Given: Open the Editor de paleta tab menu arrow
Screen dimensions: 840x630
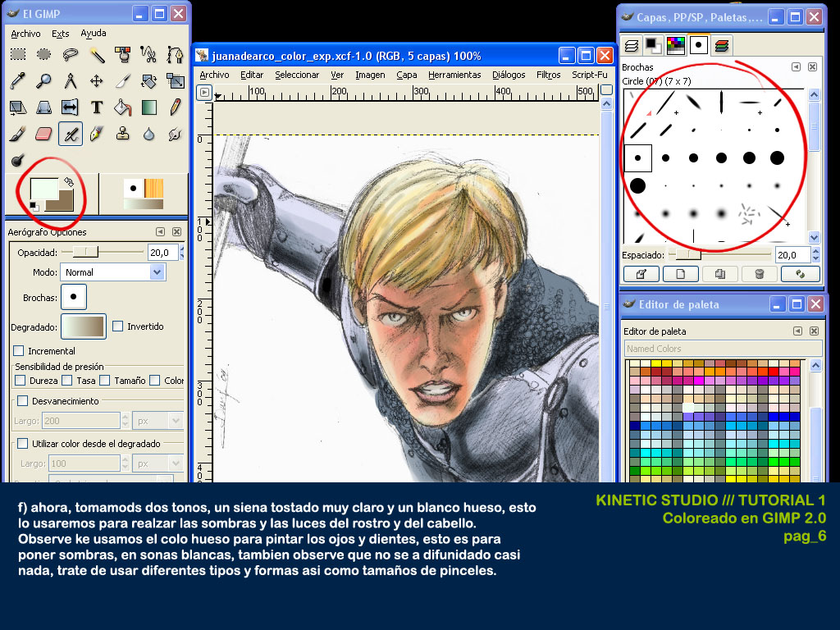Looking at the screenshot, I should 797,331.
